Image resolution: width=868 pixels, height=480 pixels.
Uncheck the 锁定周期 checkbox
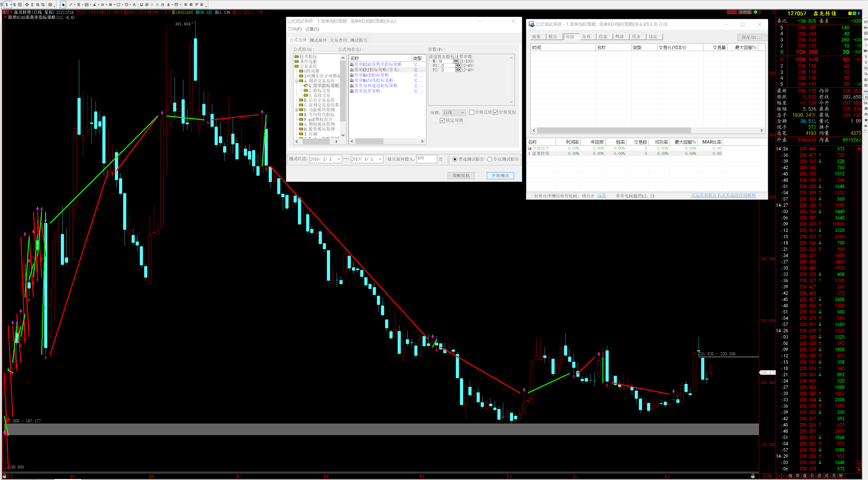[442, 121]
